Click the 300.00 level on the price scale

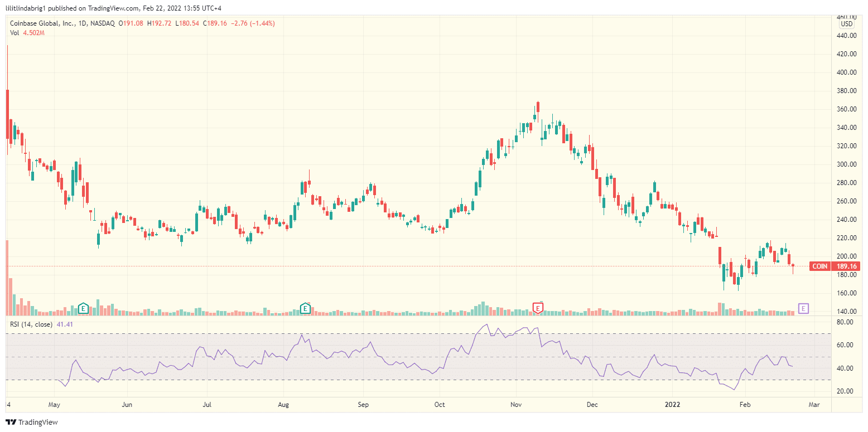[846, 164]
